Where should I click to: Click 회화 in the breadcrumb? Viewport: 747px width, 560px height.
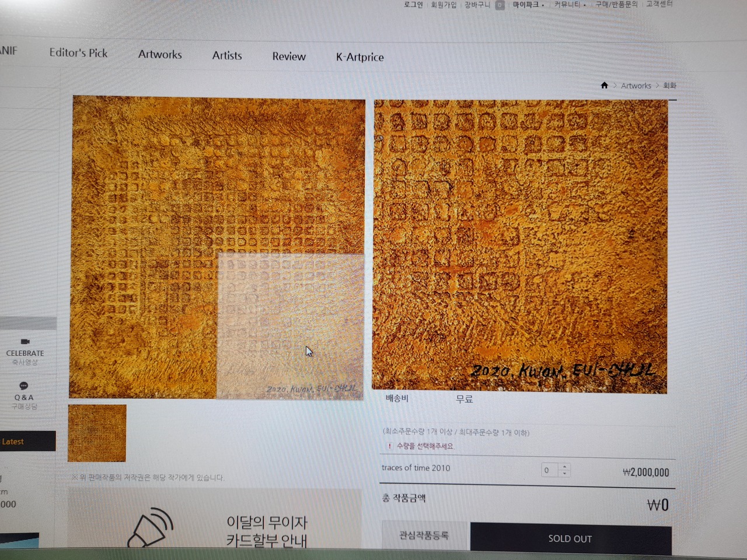click(670, 86)
